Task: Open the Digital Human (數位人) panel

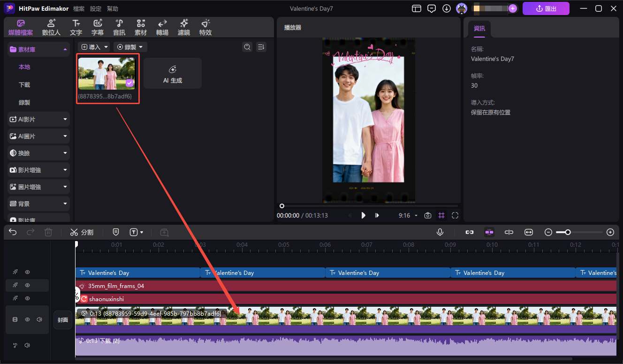Action: pos(51,28)
